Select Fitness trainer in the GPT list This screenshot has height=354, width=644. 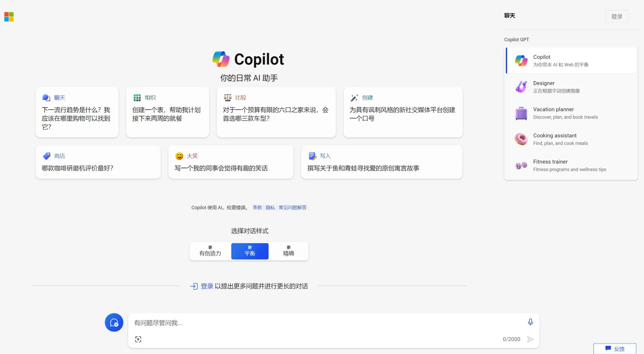click(x=571, y=166)
